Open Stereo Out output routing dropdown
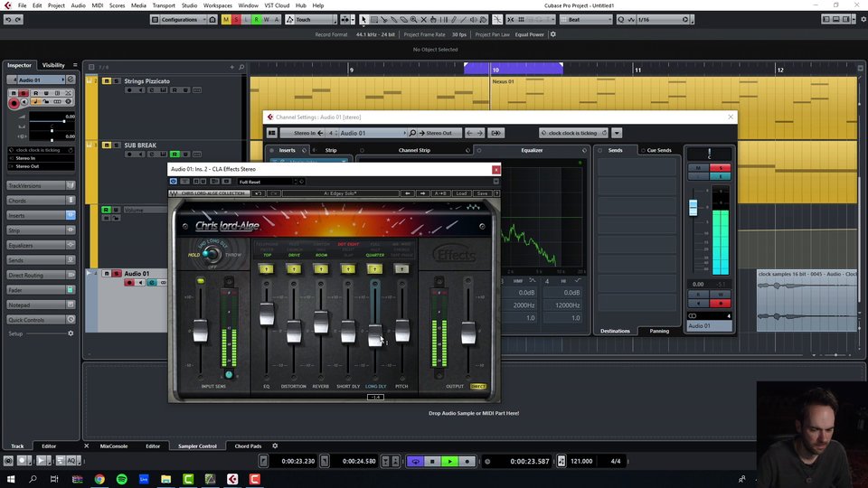The width and height of the screenshot is (868, 488). (x=439, y=133)
